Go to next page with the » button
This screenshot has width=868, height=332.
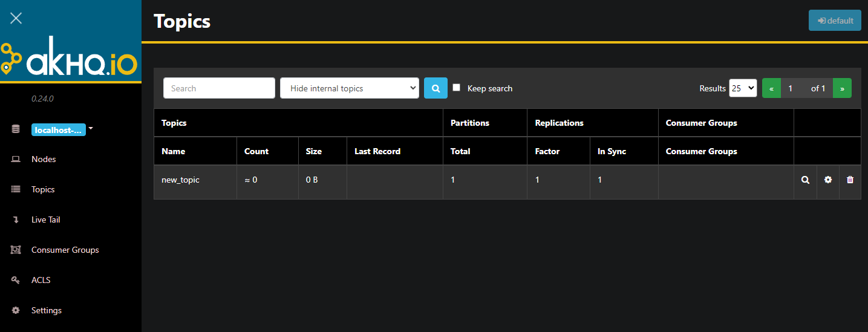(842, 88)
